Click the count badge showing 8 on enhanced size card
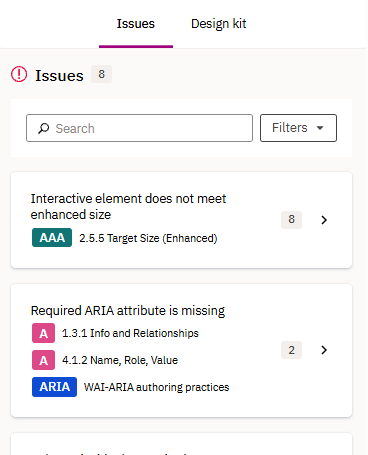This screenshot has width=368, height=455. pos(291,220)
